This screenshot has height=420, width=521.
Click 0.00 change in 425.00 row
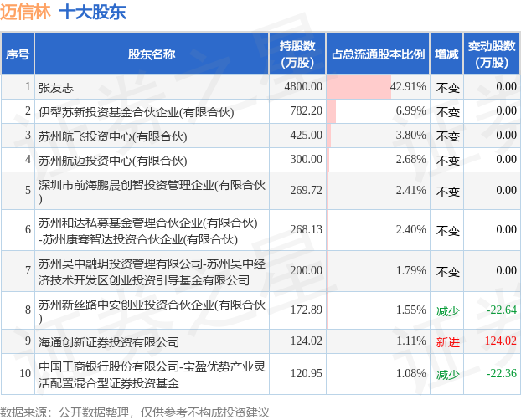507,136
